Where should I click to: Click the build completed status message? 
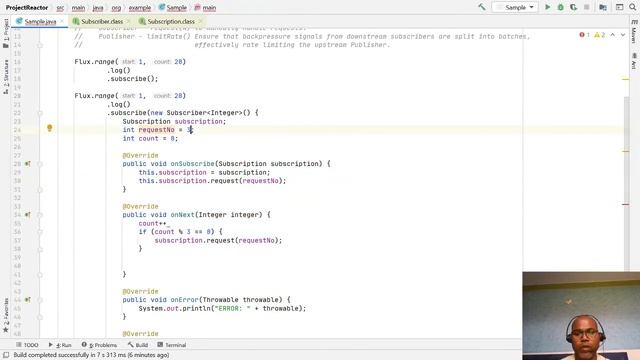tap(91, 355)
